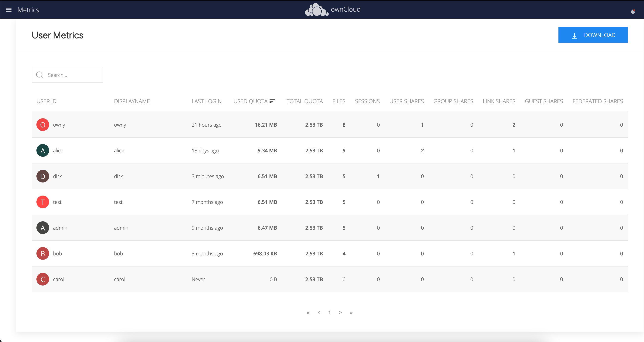Select the '9 months ago' cell

pos(207,228)
